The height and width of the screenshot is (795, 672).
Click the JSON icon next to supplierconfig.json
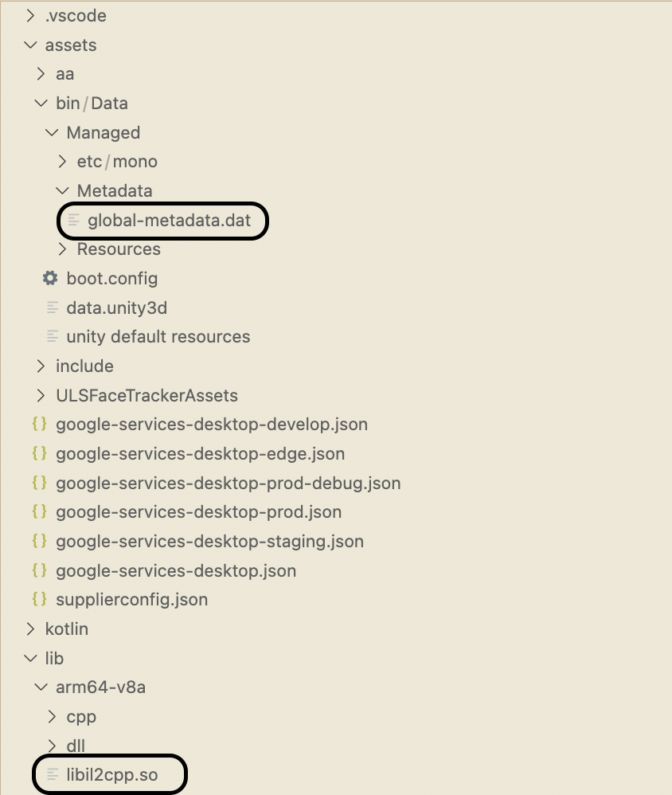coord(39,599)
